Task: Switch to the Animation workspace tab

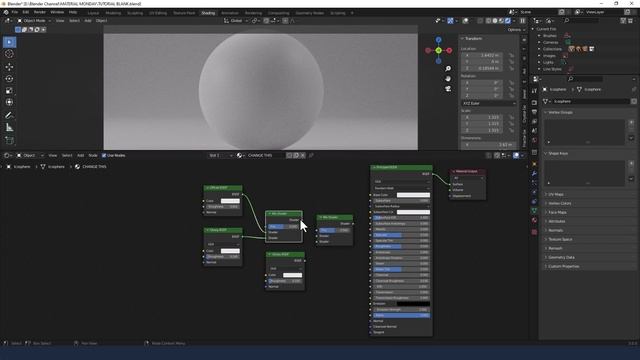Action: coord(230,13)
